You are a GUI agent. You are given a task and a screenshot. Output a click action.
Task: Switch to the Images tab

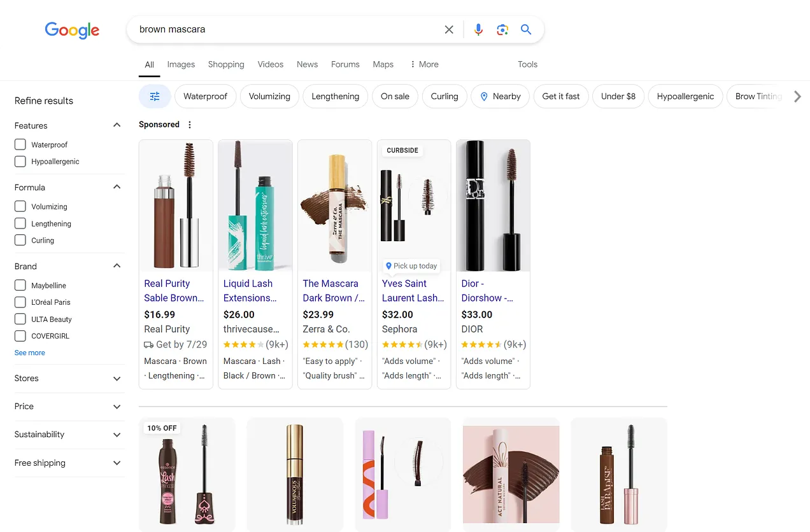click(x=181, y=64)
